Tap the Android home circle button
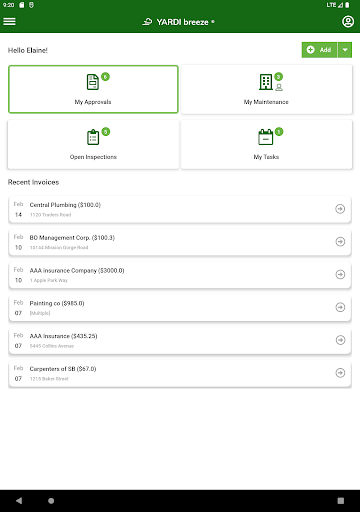The width and height of the screenshot is (360, 512). (51, 501)
